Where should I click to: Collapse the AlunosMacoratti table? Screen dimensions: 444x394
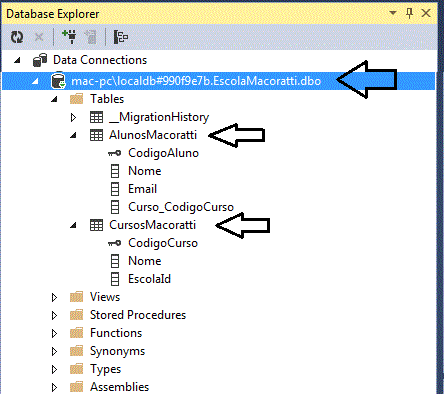[73, 135]
